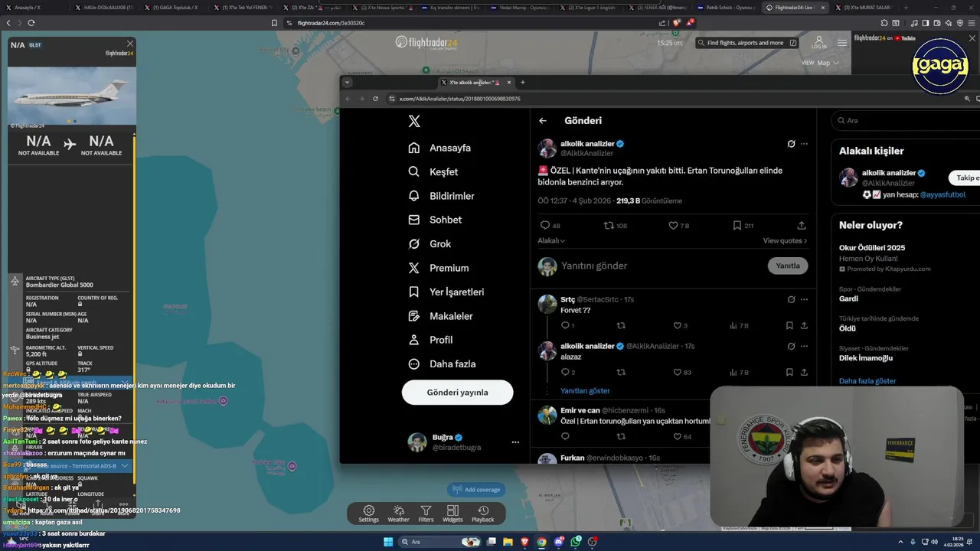Viewport: 980px width, 551px height.
Task: Open the Widgets panel
Action: (452, 514)
